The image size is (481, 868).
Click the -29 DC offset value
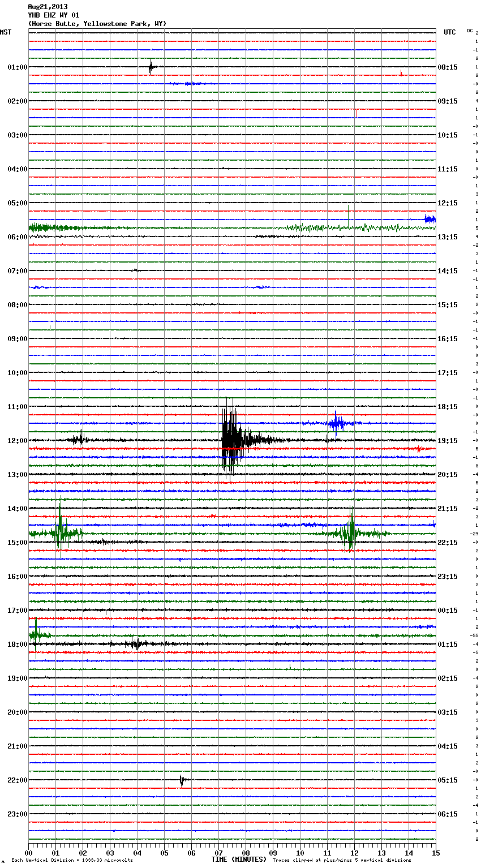pos(474,534)
